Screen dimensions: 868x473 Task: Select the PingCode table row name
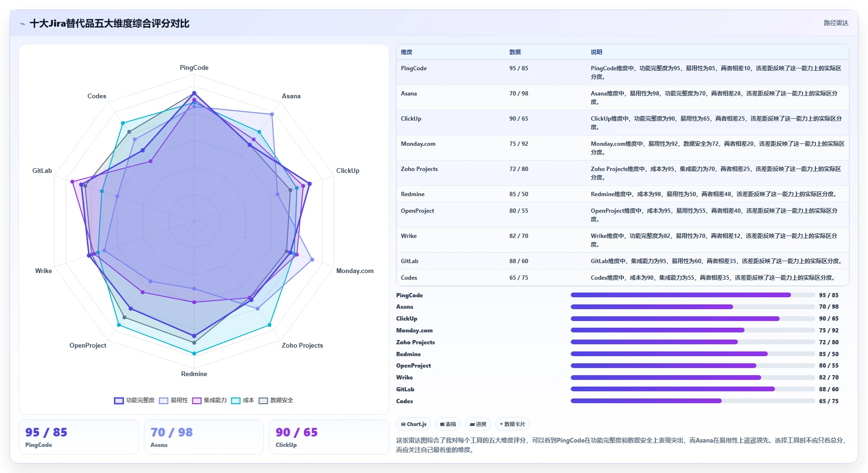[414, 68]
